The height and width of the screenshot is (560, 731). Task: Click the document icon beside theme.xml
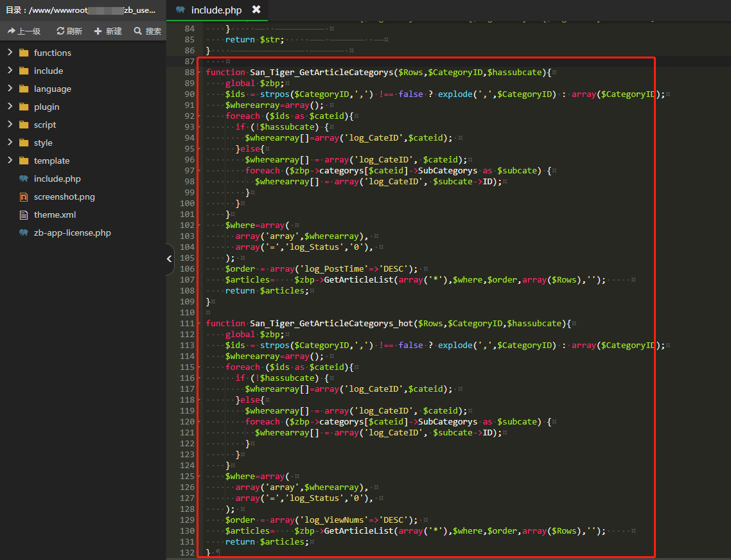pos(24,215)
